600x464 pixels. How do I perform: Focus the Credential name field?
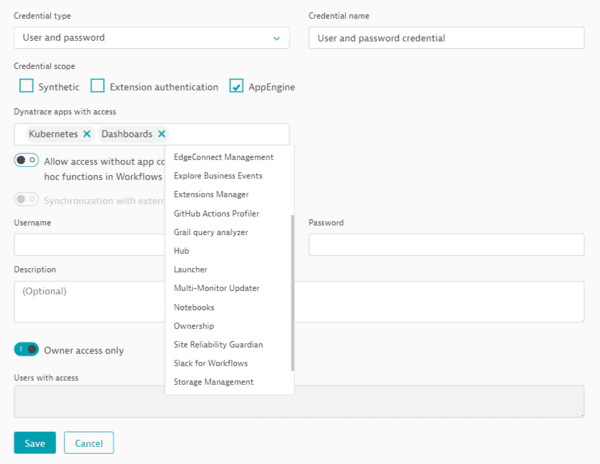446,38
